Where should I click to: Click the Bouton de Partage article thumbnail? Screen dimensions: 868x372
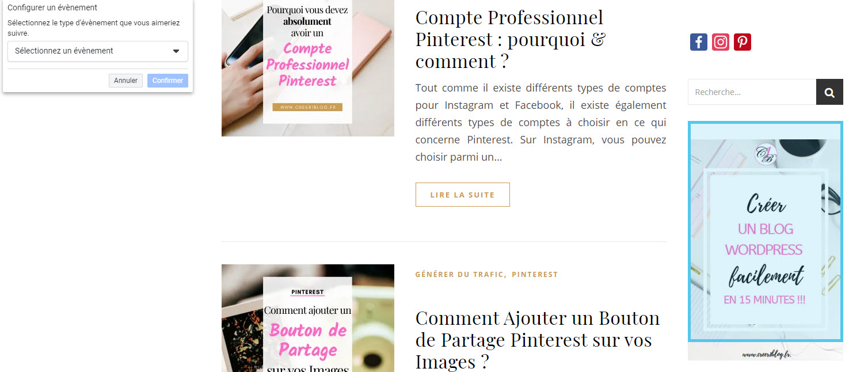click(308, 318)
